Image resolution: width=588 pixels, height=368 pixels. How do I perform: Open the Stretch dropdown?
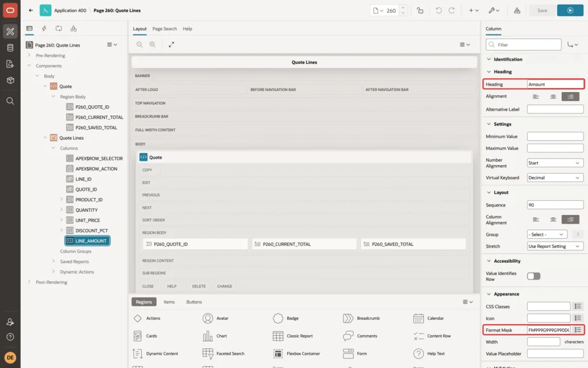[555, 246]
